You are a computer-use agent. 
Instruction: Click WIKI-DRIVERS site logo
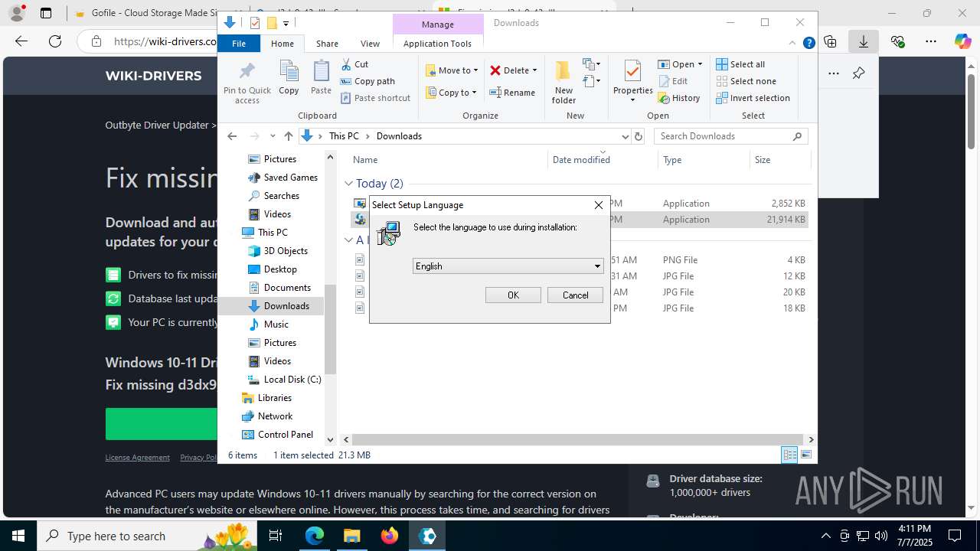pyautogui.click(x=154, y=76)
